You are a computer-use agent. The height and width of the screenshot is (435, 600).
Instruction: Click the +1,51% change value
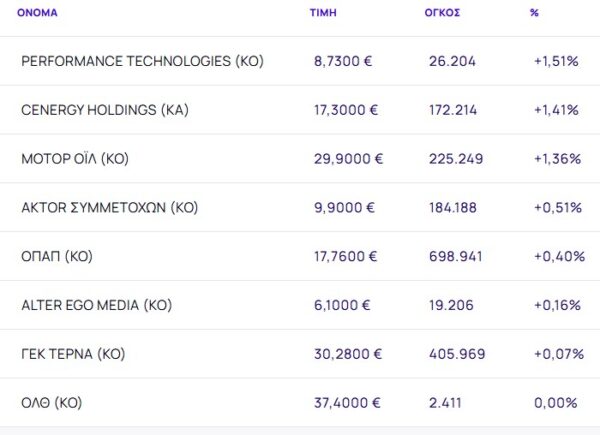tap(556, 61)
